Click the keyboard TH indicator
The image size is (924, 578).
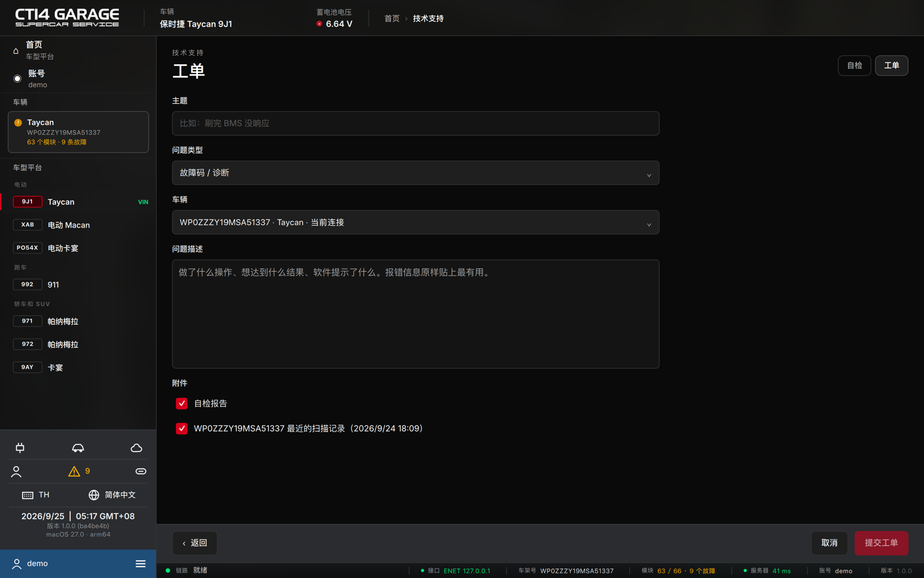pos(36,495)
